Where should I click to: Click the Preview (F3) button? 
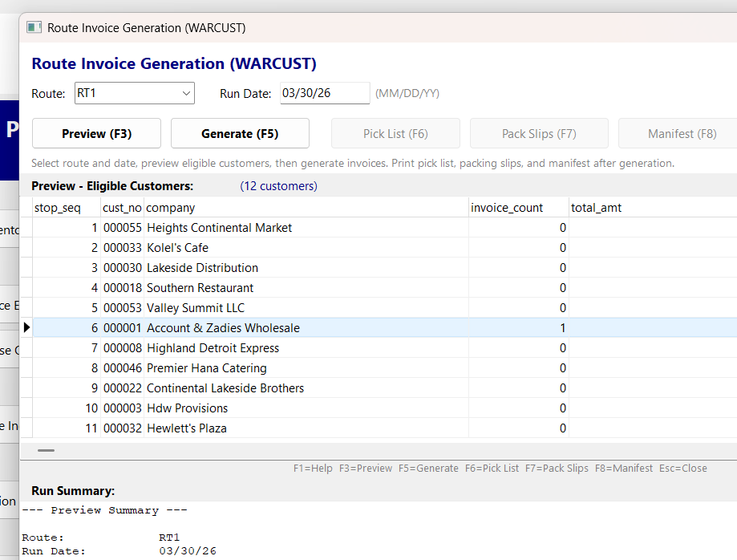pos(95,133)
